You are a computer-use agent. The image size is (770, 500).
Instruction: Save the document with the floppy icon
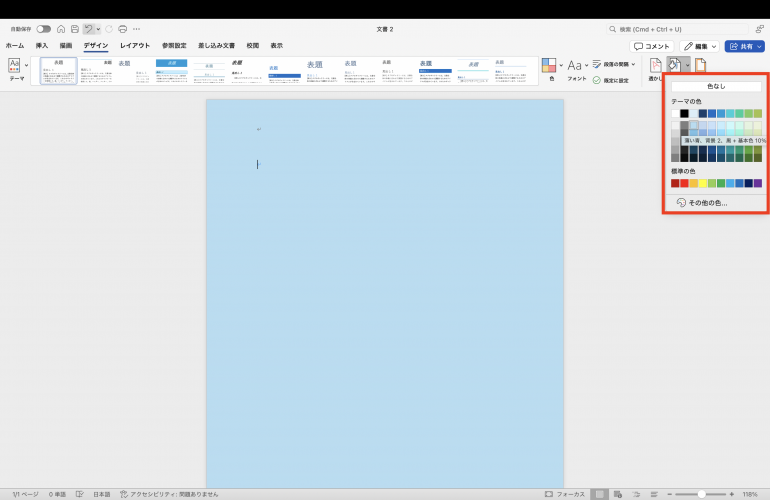pos(75,29)
